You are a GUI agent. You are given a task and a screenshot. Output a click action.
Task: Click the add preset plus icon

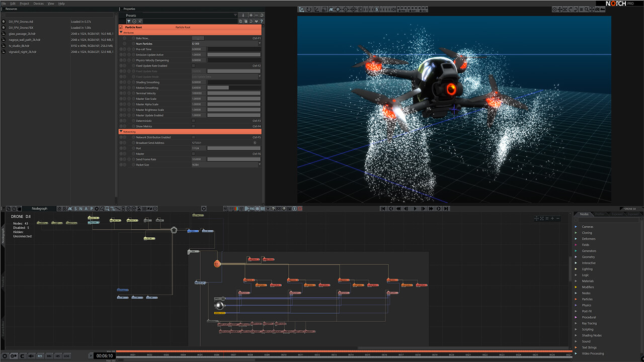click(x=251, y=16)
